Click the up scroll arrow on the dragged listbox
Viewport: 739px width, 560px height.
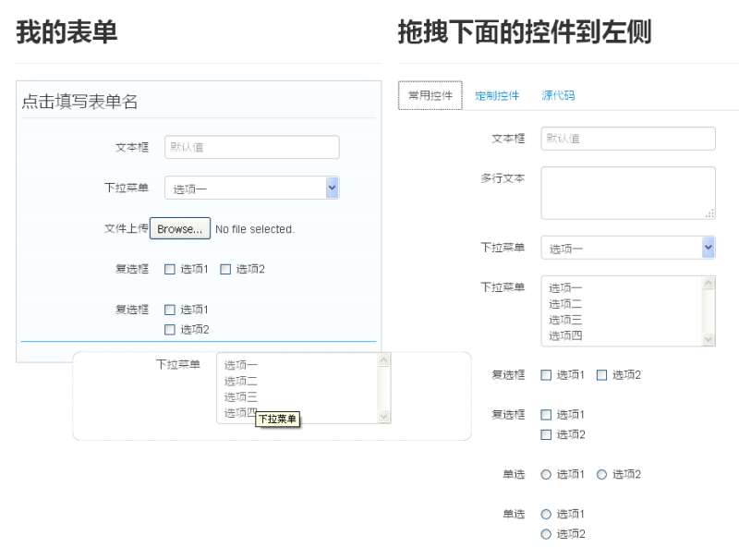tap(384, 360)
